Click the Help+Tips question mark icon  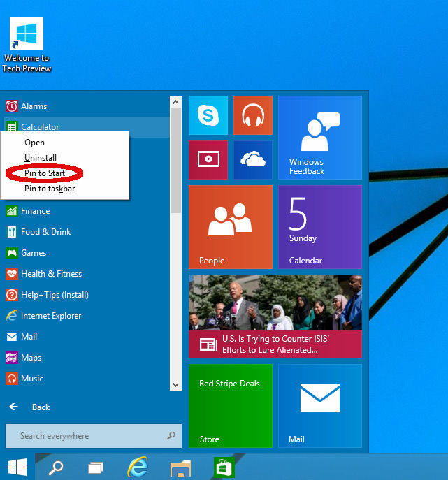click(x=12, y=295)
